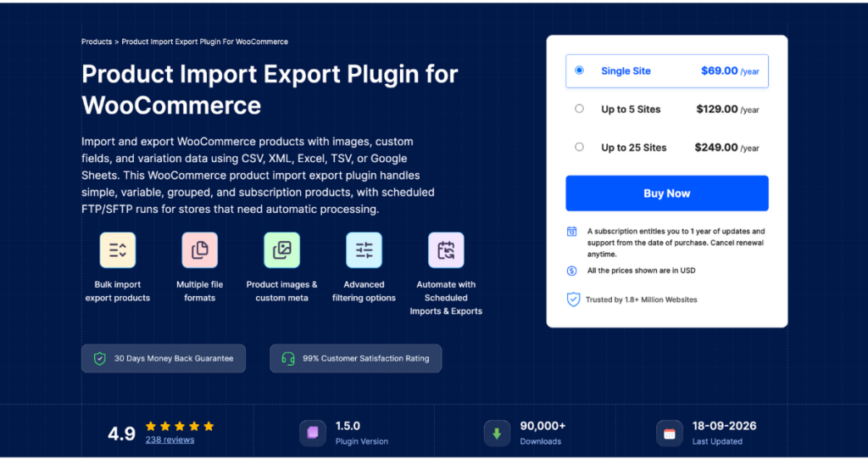Click the Product images & custom meta icon
The image size is (868, 459).
pyautogui.click(x=281, y=250)
